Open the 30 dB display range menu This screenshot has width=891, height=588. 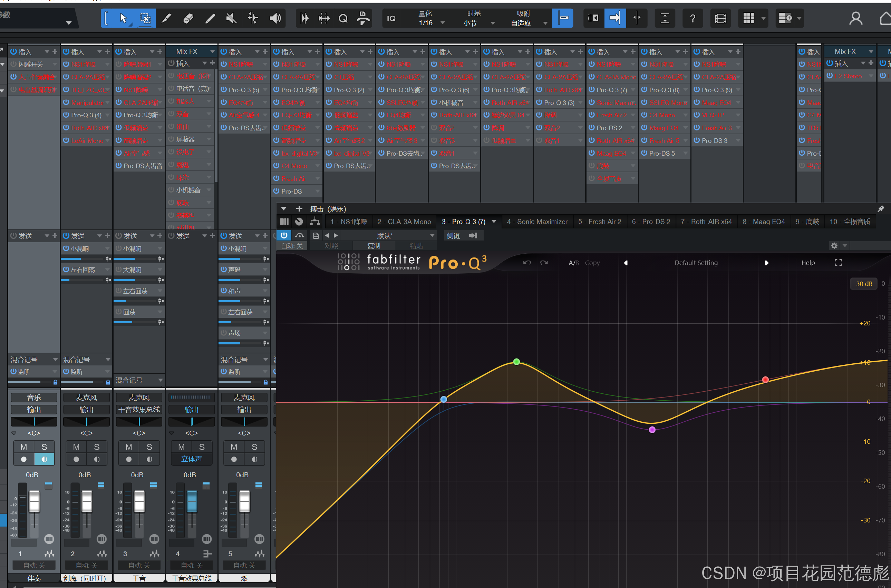(x=864, y=284)
